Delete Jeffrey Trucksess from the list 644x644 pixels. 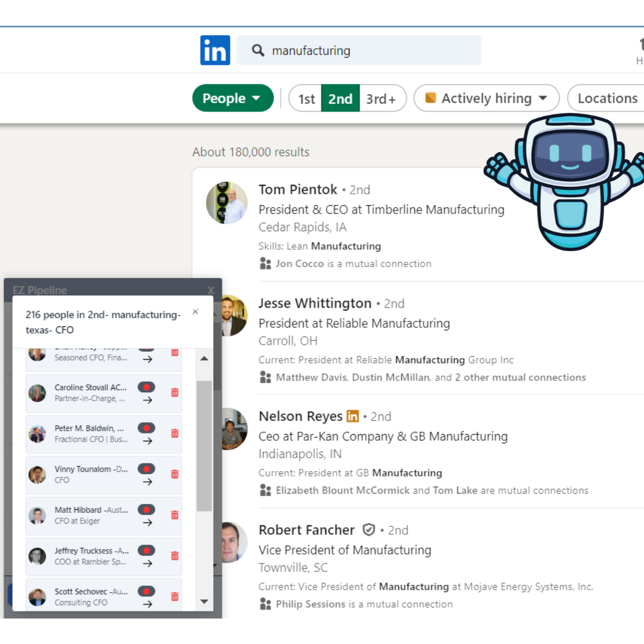point(175,556)
